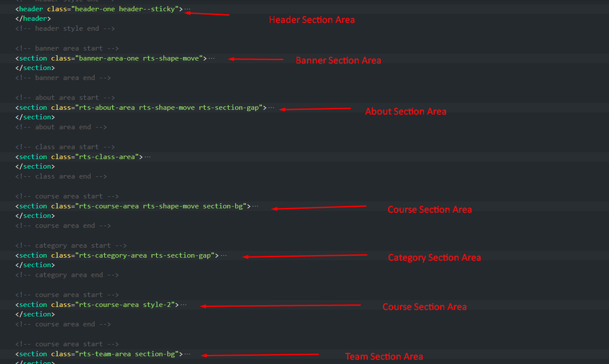The image size is (609, 364).
Task: Click the 'class area start' comment
Action: point(65,147)
